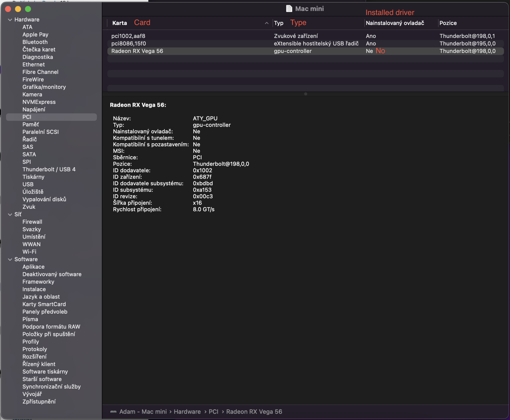This screenshot has width=510, height=420.
Task: Close window with the red button
Action: [x=8, y=9]
